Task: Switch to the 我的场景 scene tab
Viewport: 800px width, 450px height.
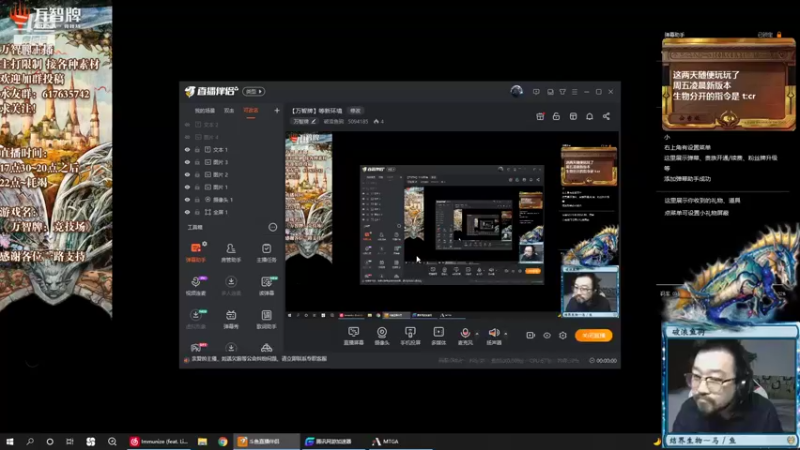Action: click(x=205, y=111)
